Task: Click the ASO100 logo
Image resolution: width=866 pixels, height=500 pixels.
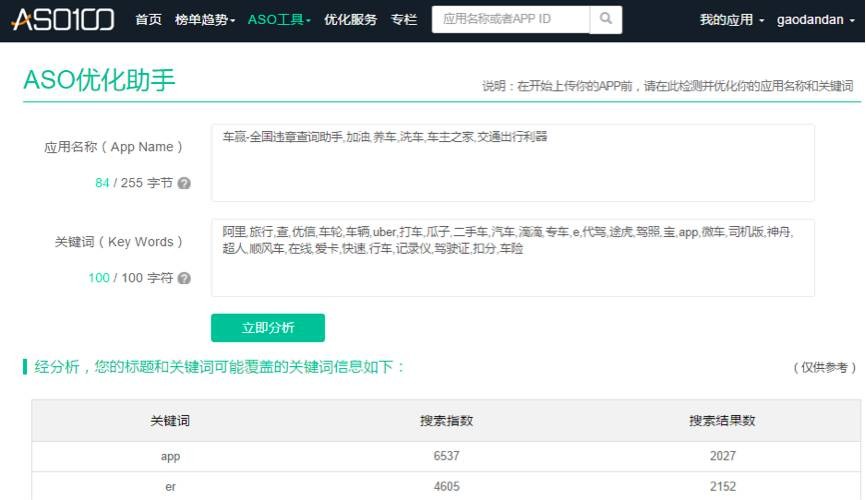Action: click(63, 19)
